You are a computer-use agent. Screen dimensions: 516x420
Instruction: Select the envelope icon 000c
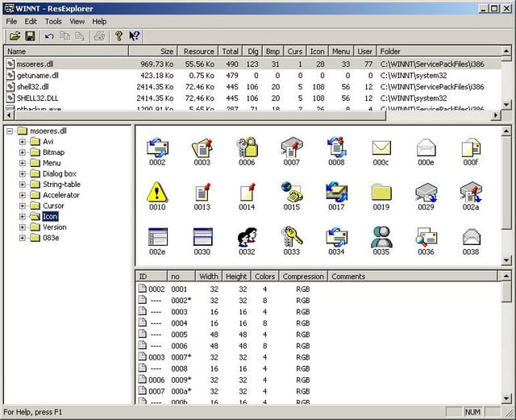381,152
